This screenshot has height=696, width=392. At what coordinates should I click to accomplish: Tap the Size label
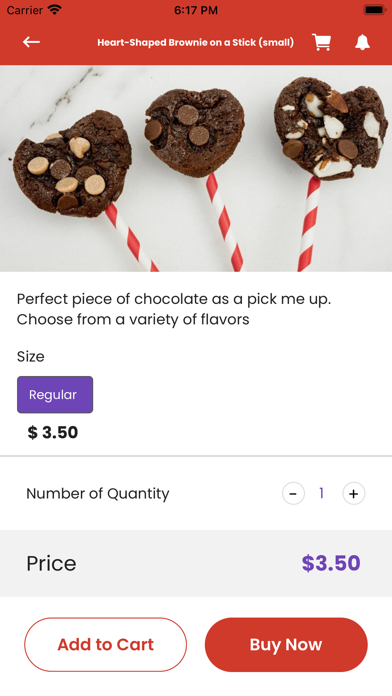point(31,356)
